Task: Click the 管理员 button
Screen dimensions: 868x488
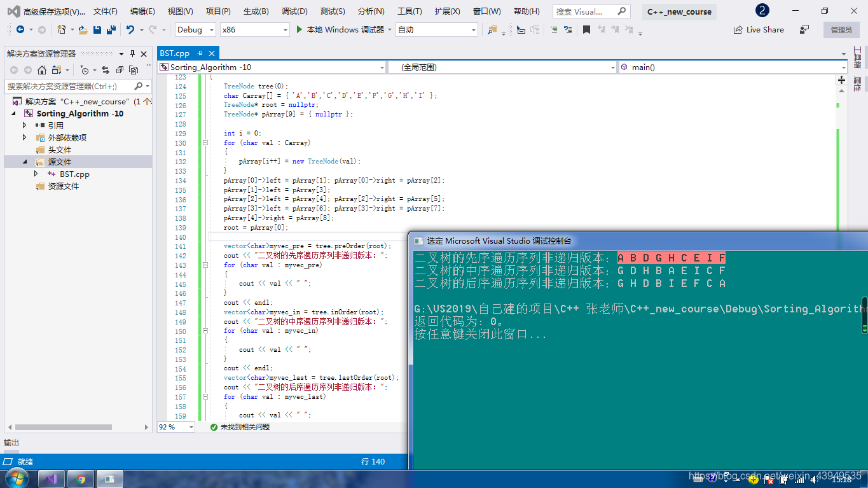Action: point(841,29)
